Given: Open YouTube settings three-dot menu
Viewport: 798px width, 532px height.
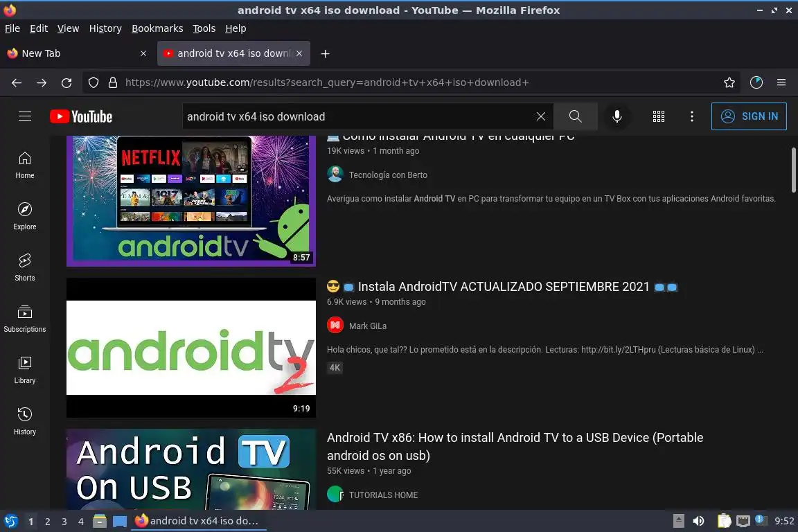Looking at the screenshot, I should tap(691, 116).
